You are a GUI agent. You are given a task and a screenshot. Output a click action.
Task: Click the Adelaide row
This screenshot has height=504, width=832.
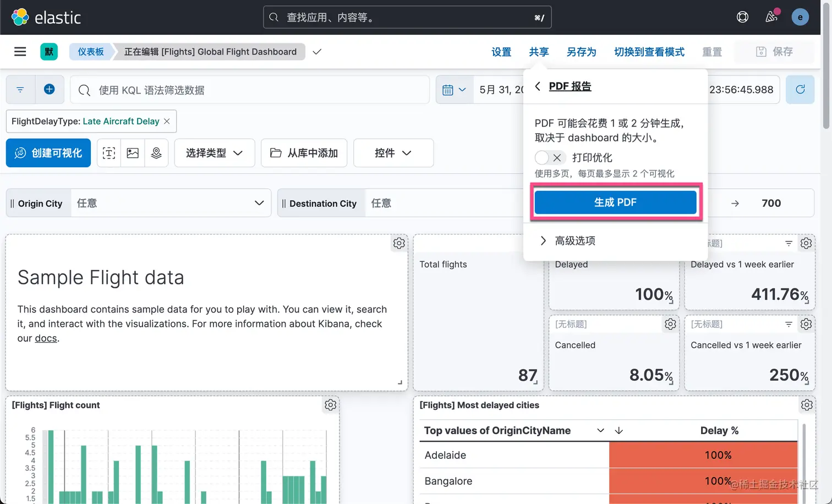609,455
